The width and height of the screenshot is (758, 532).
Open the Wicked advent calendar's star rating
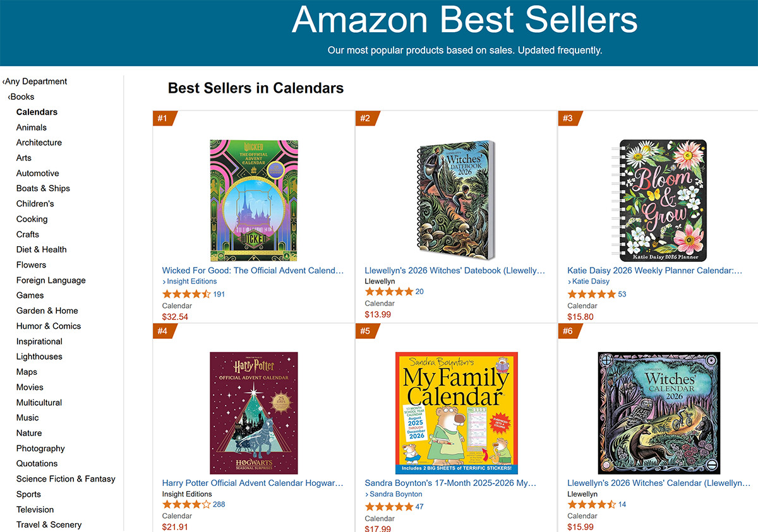click(x=186, y=294)
